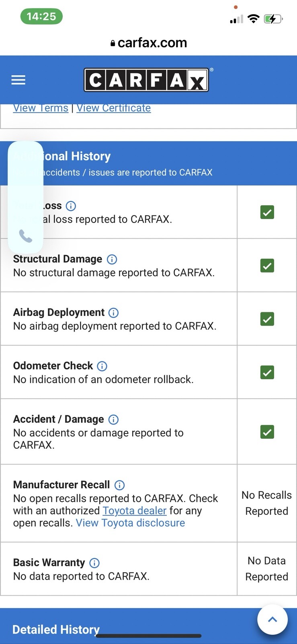Open info icon next to Total Loss
297x644 pixels.
click(x=71, y=206)
